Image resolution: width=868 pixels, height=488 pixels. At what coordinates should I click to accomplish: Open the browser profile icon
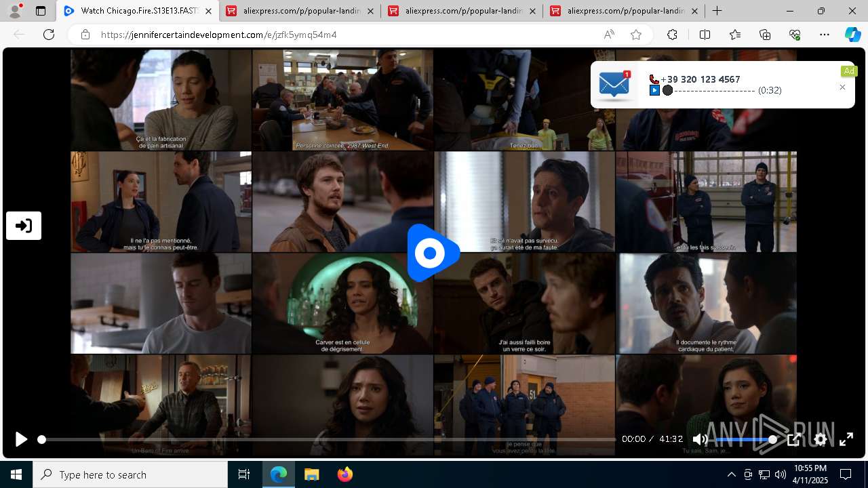(15, 11)
